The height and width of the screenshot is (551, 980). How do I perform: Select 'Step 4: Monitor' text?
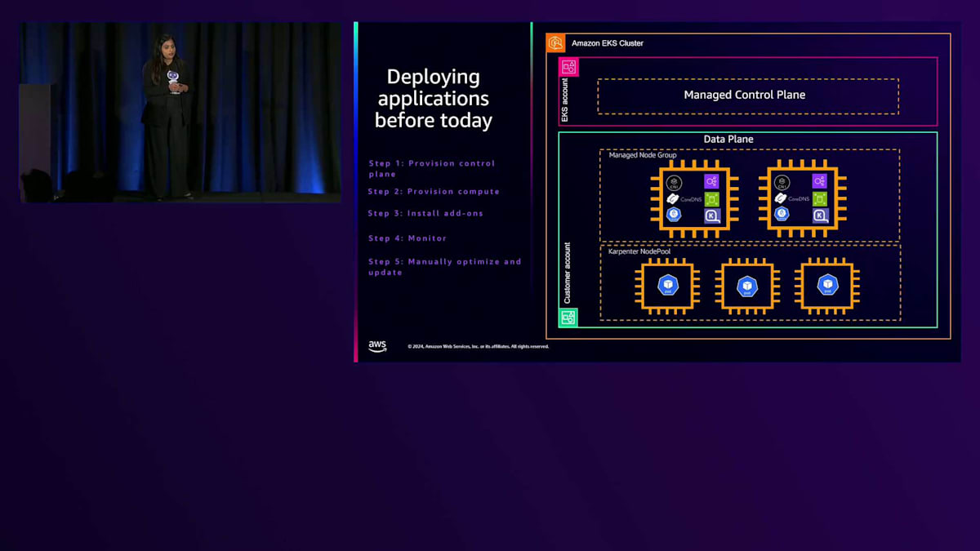[408, 238]
